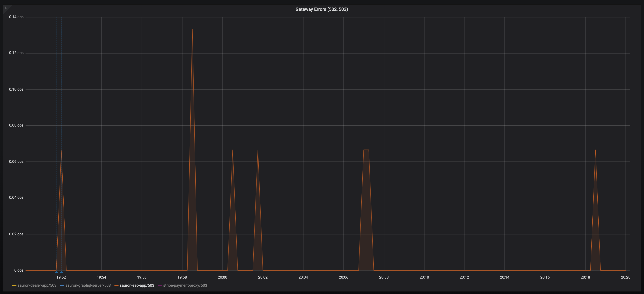The height and width of the screenshot is (294, 644).
Task: Click second blue annotation marker near 19:52
Action: (61, 272)
